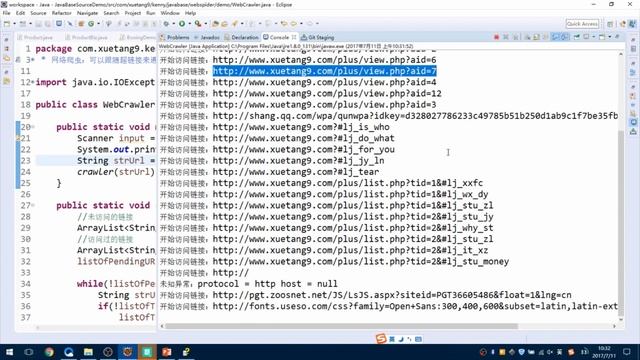Click the Open Console icon
This screenshot has height=360, width=640.
[x=601, y=37]
